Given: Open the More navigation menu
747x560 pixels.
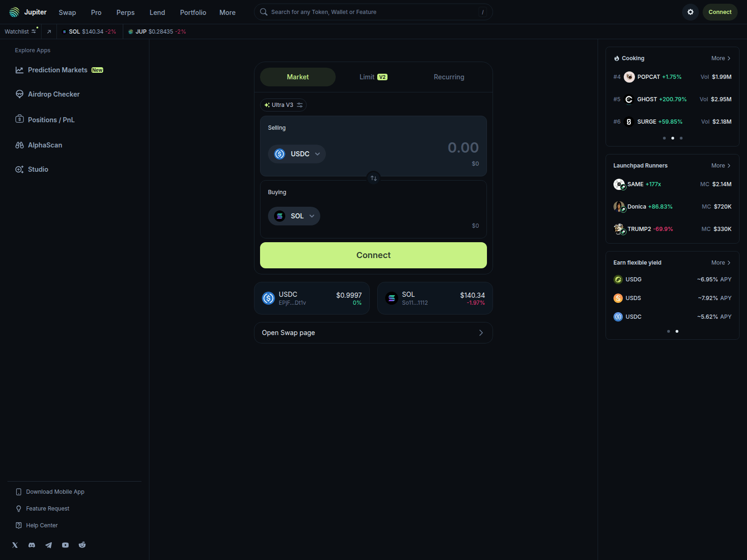Looking at the screenshot, I should 227,13.
